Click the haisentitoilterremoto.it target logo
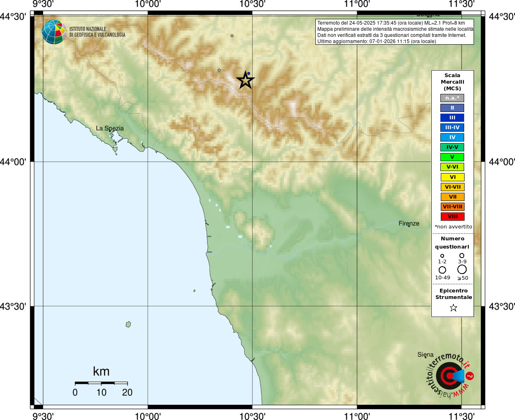This screenshot has height=420, width=515. point(450,376)
